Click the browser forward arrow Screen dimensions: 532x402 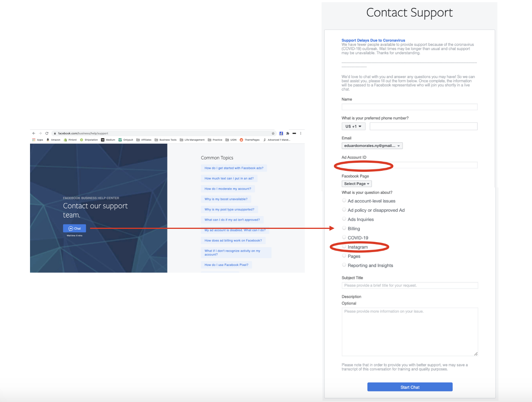tap(40, 133)
